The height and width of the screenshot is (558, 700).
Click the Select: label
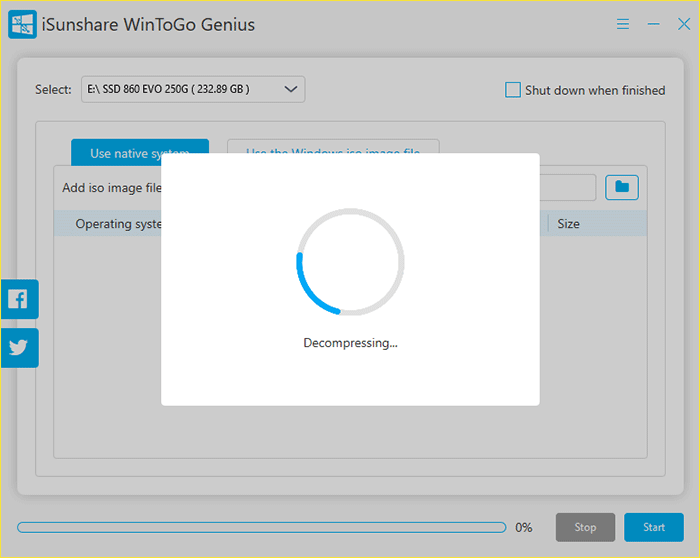click(x=53, y=90)
